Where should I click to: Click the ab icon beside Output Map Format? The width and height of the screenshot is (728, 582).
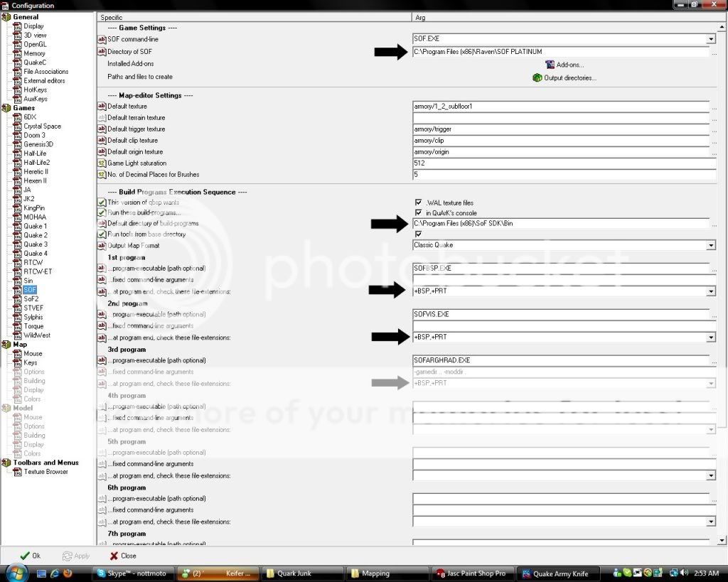[x=102, y=245]
